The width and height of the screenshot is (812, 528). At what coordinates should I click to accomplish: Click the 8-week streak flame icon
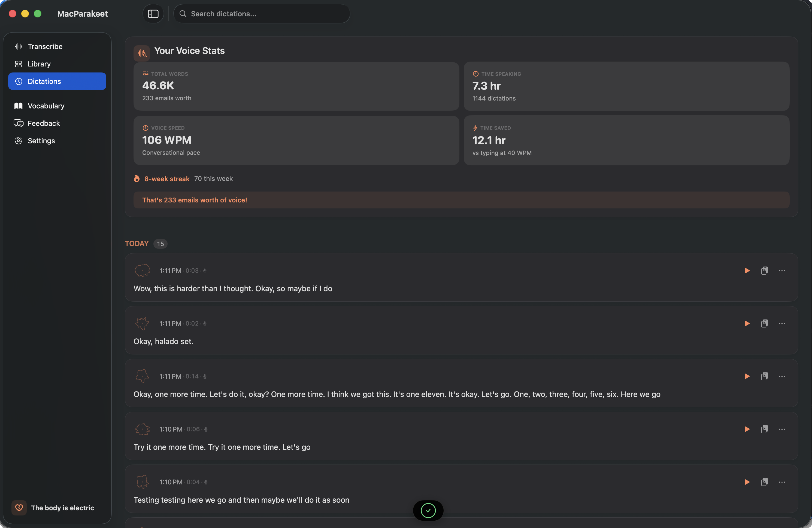point(137,178)
